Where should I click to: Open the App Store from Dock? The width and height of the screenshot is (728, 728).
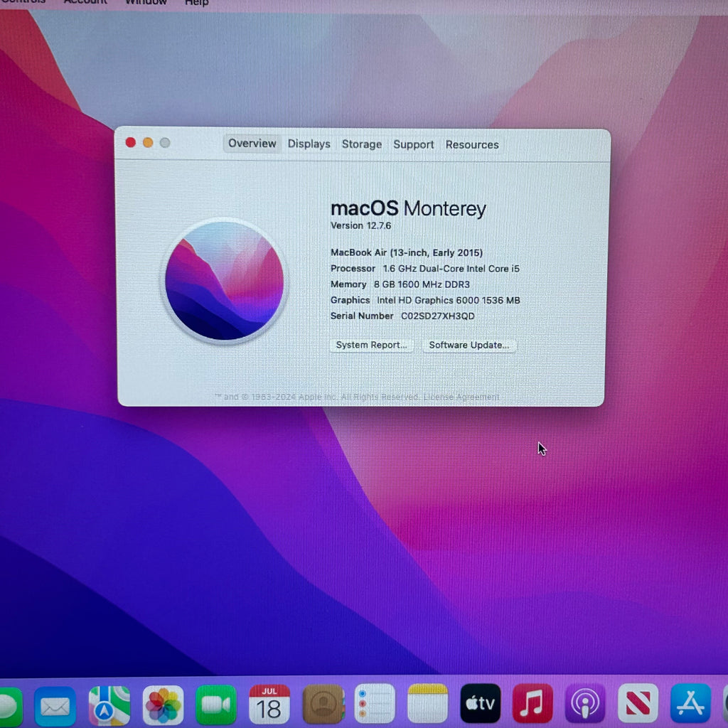[691, 703]
